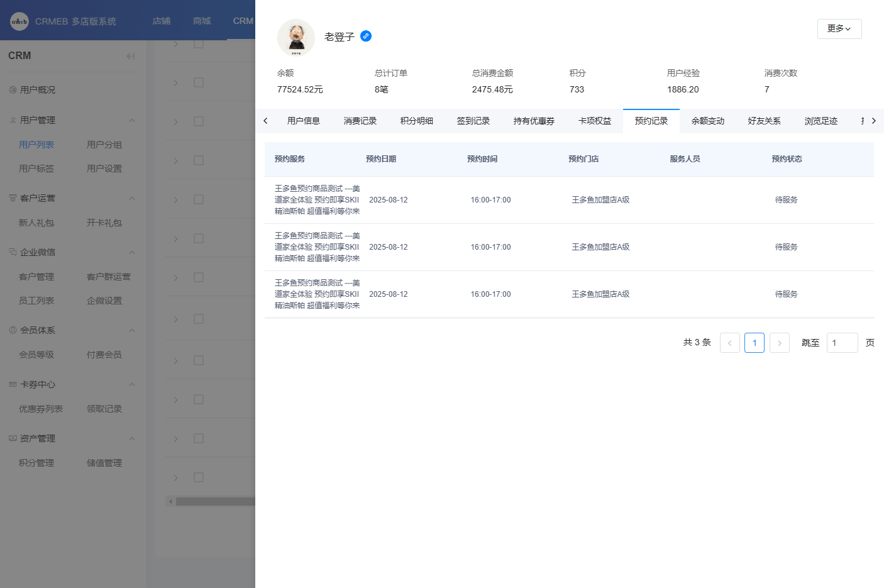Switch to the 消费记录 tab
The image size is (884, 588).
360,121
